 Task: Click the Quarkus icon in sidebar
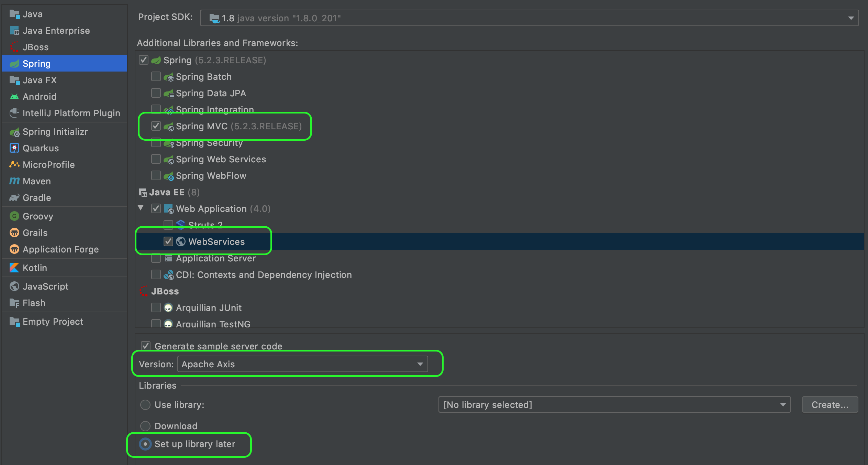pyautogui.click(x=14, y=148)
